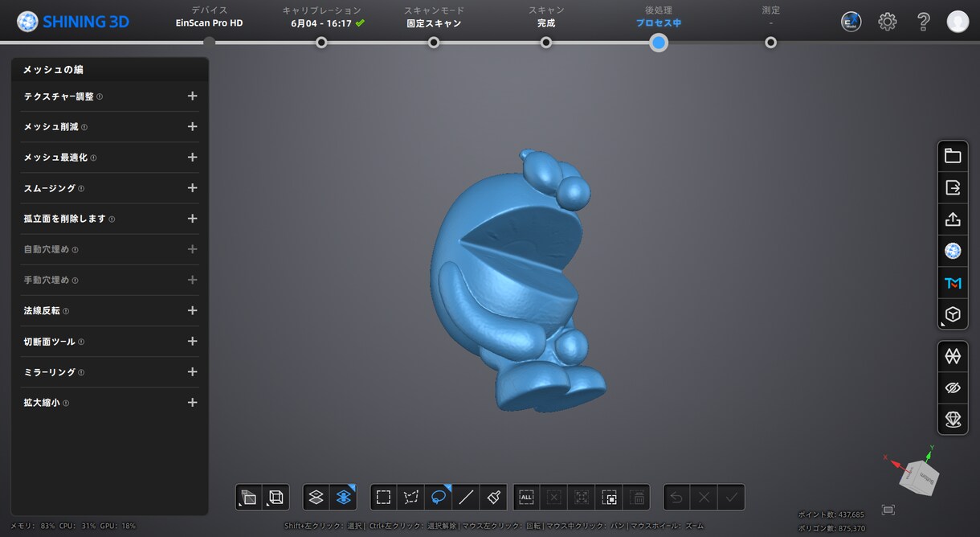This screenshot has width=980, height=537.
Task: Click the user account avatar
Action: click(x=958, y=22)
